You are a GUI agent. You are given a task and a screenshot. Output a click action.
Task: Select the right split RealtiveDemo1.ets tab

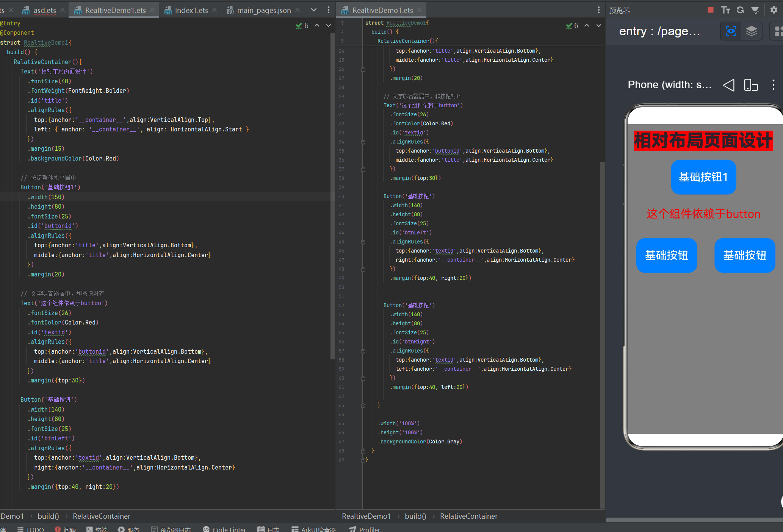point(382,10)
